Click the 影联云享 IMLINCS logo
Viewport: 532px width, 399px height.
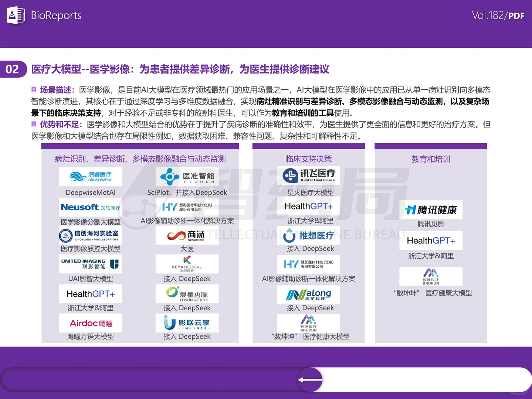(x=187, y=323)
